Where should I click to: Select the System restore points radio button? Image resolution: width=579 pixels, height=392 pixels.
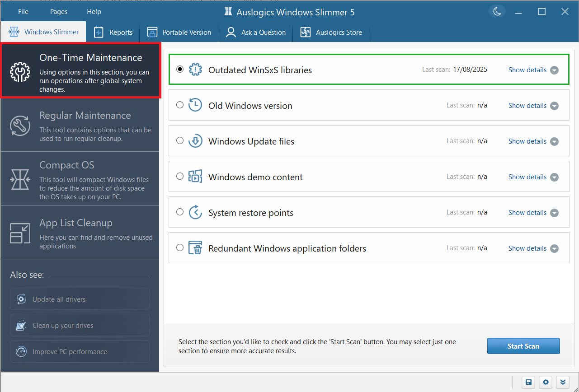point(180,212)
